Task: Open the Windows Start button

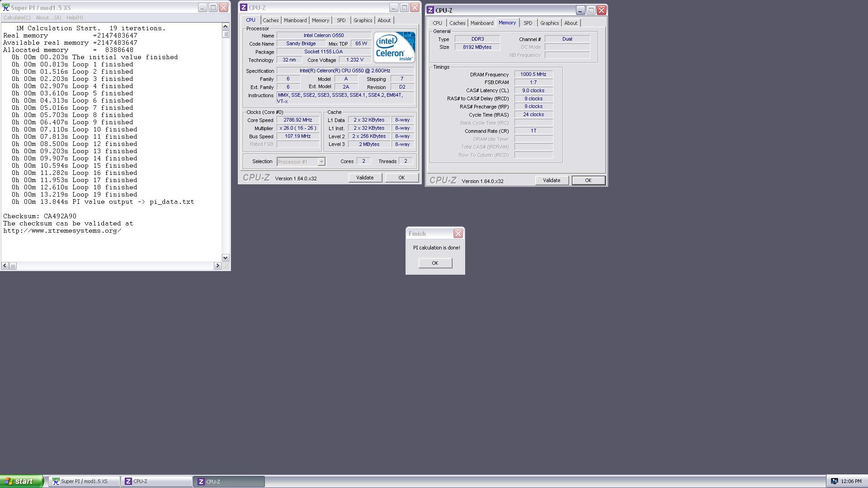Action: click(22, 481)
